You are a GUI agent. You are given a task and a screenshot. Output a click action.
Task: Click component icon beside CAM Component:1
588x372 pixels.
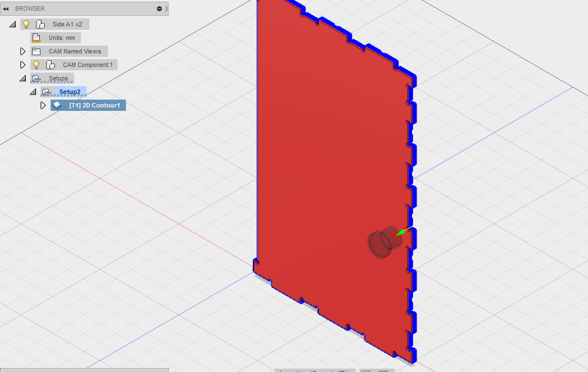[x=50, y=65]
